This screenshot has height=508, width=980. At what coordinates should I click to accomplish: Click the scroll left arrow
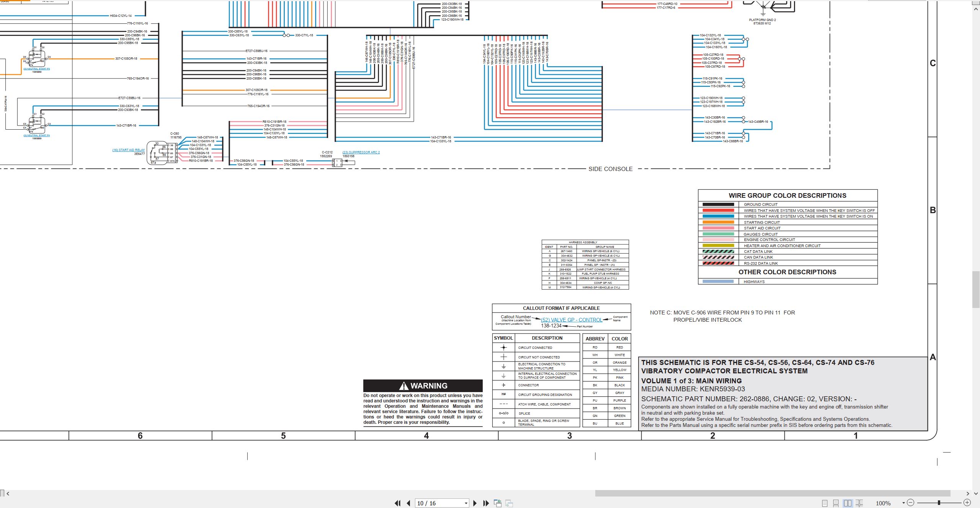click(8, 493)
